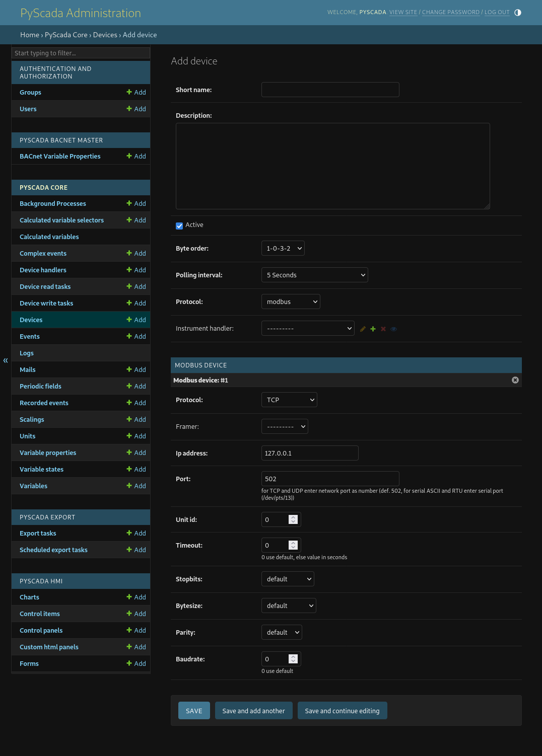Screen dimensions: 542x756
Task: Click Save and add another
Action: tap(254, 711)
